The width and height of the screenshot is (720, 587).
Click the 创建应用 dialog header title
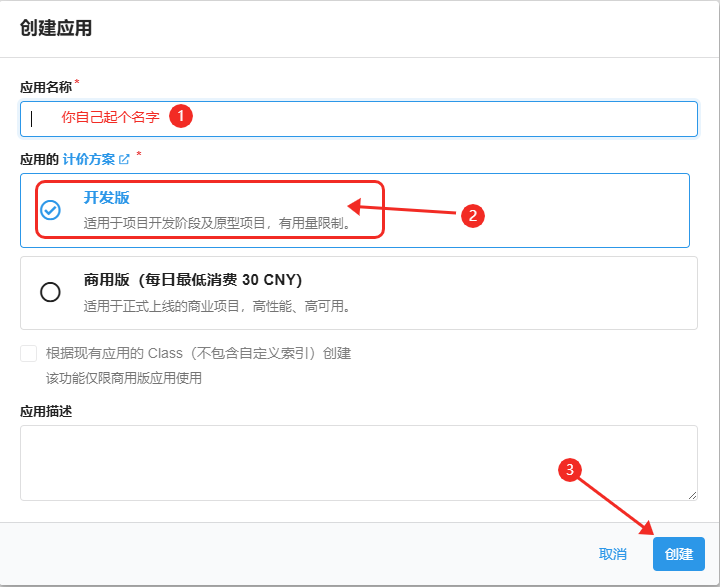(56, 28)
